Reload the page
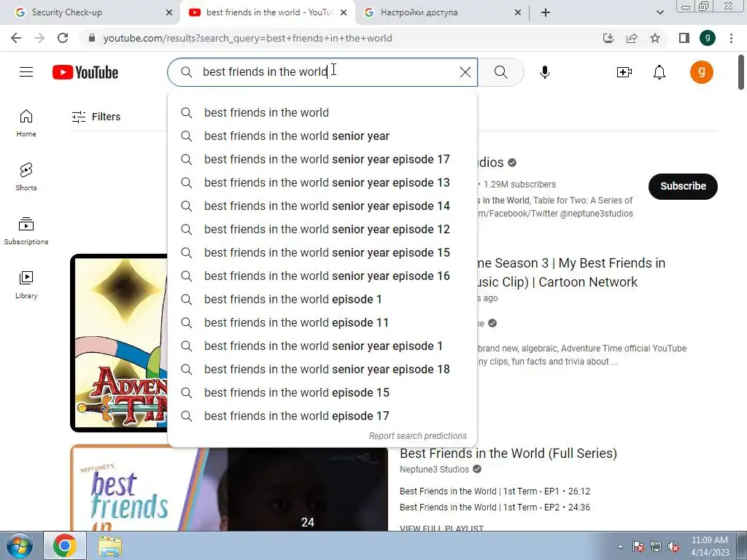The image size is (747, 560). [63, 38]
